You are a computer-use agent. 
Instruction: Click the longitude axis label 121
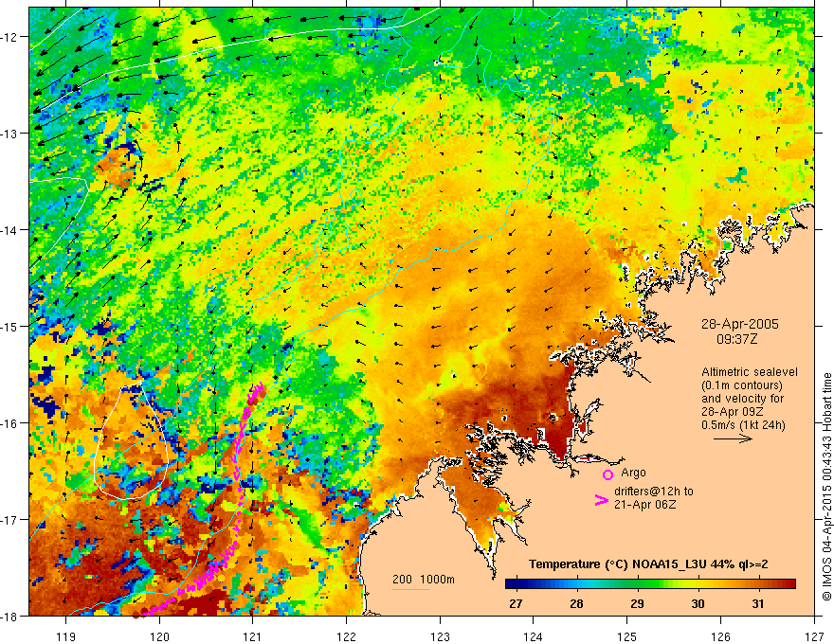pos(253,636)
